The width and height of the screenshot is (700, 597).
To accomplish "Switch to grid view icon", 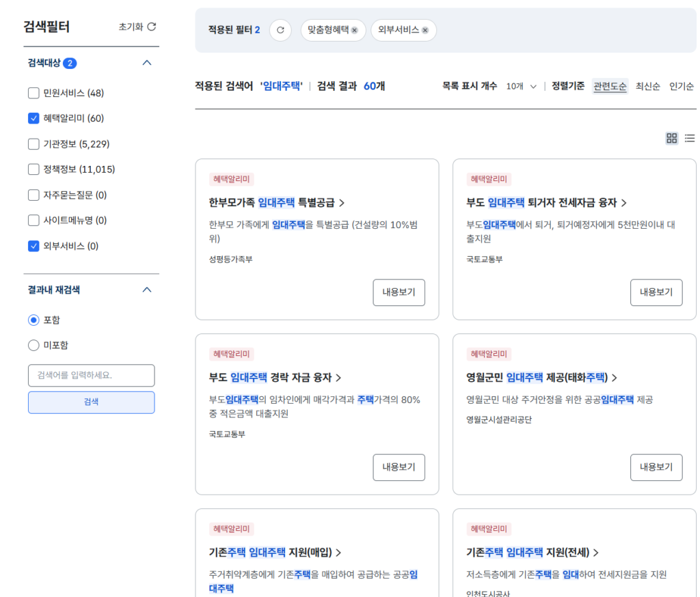I will click(671, 138).
